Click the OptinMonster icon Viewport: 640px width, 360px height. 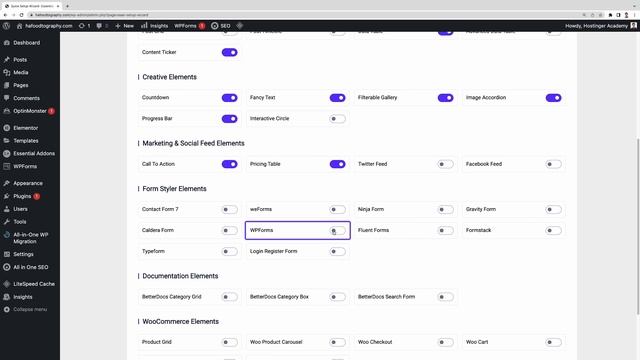click(x=7, y=111)
